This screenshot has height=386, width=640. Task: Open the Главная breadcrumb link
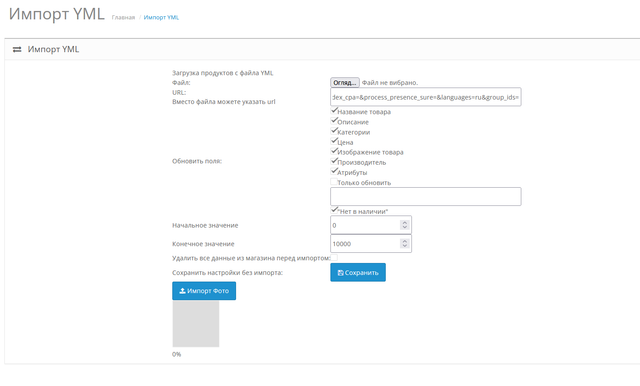pos(123,17)
